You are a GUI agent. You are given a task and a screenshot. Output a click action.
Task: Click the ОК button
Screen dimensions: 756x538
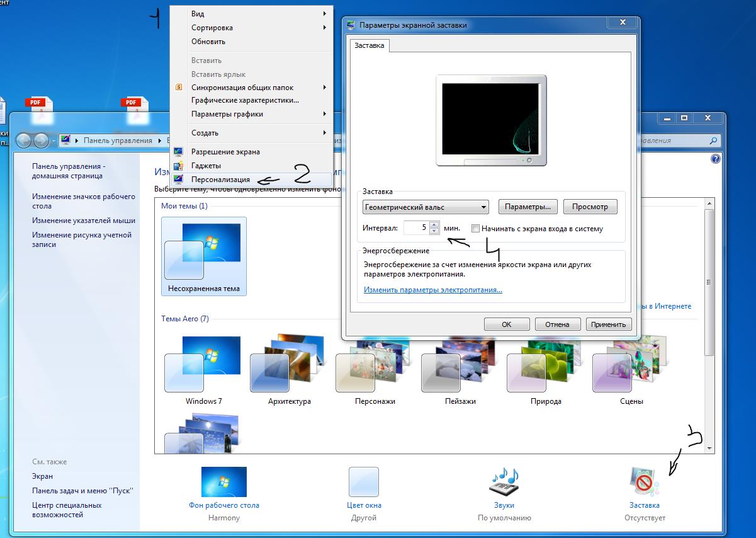(507, 324)
